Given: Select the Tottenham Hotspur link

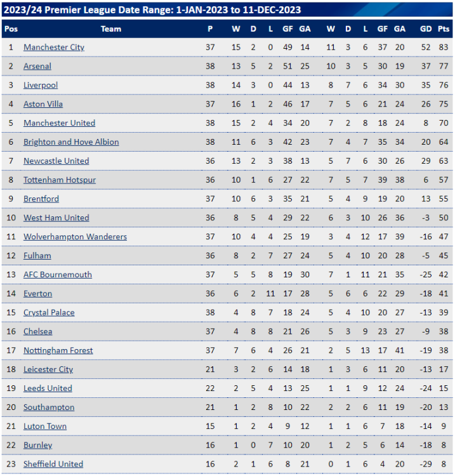Looking at the screenshot, I should 60,180.
